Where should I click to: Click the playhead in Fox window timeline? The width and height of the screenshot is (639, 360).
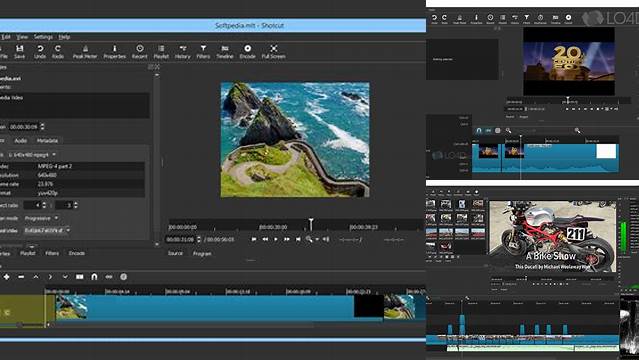coord(520,157)
